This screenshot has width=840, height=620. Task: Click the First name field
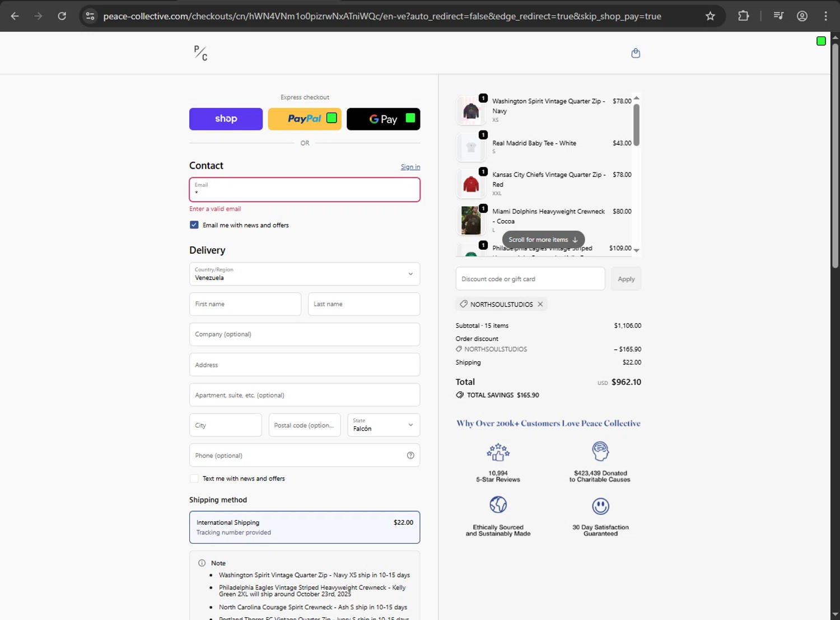tap(245, 304)
